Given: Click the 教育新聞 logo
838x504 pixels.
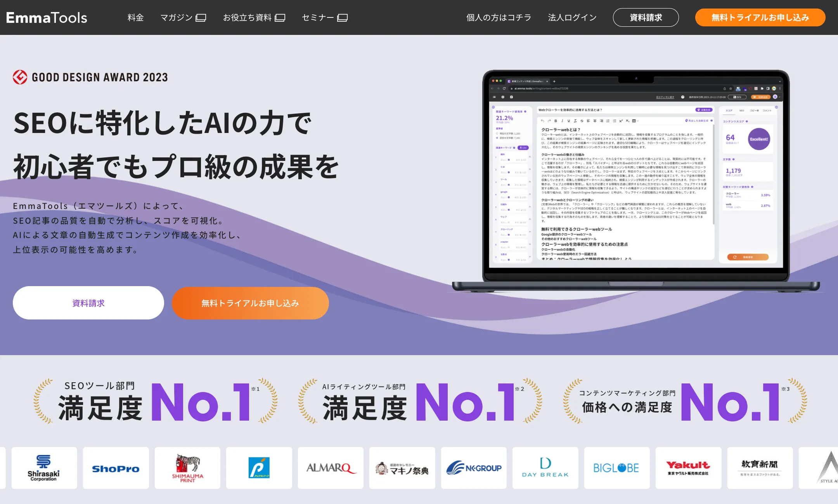Looking at the screenshot, I should tap(760, 468).
